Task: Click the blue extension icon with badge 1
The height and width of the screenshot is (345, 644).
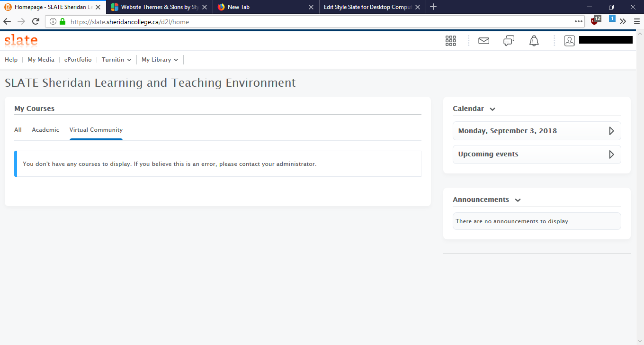Action: coord(612,19)
